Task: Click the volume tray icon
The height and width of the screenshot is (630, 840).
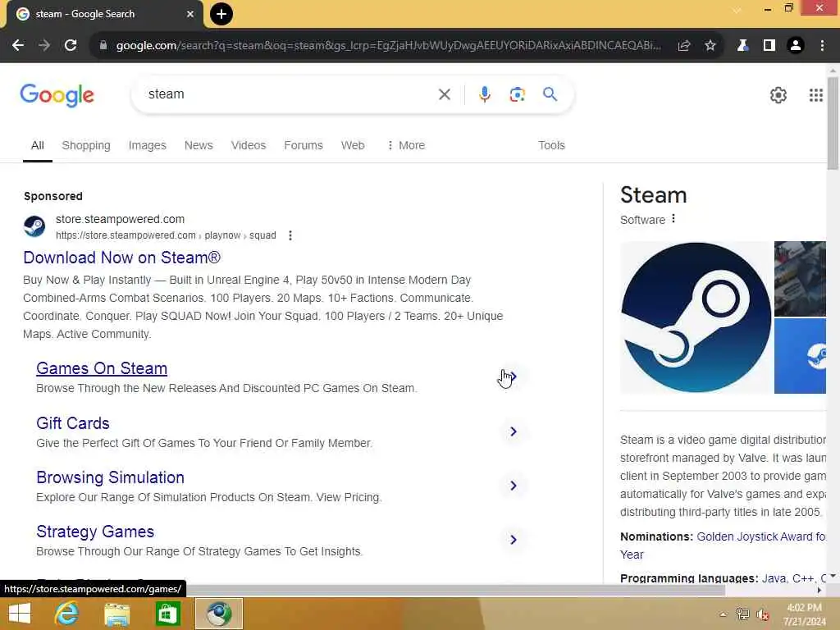Action: tap(762, 614)
